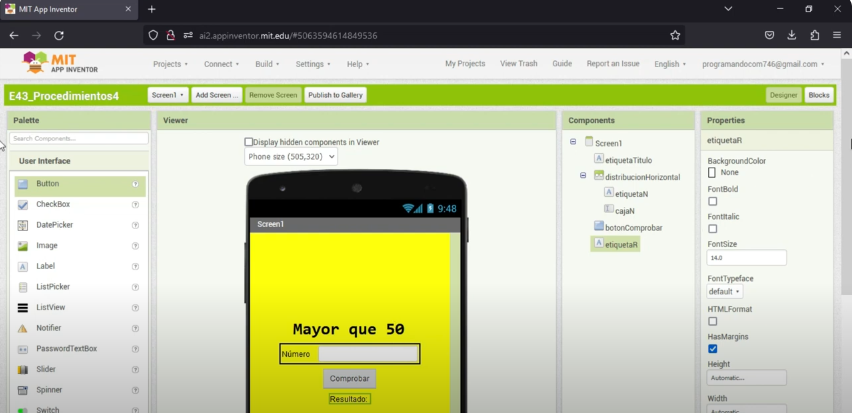Open help for Notifier component
The image size is (852, 413).
(x=135, y=328)
